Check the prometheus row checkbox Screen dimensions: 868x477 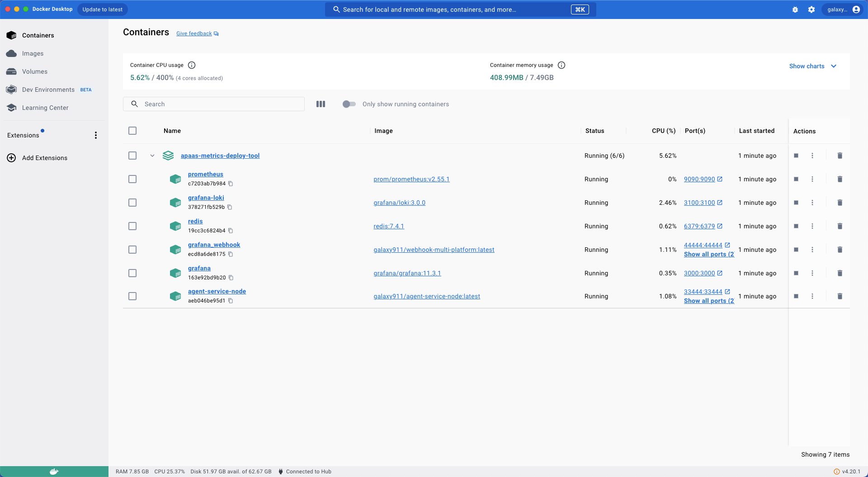(x=132, y=179)
